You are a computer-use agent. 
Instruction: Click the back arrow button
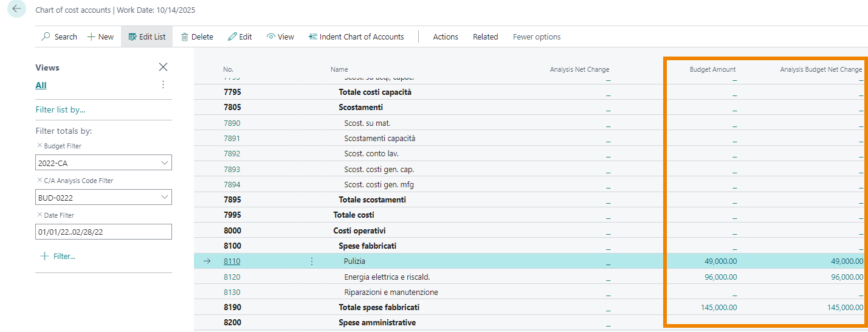point(16,10)
